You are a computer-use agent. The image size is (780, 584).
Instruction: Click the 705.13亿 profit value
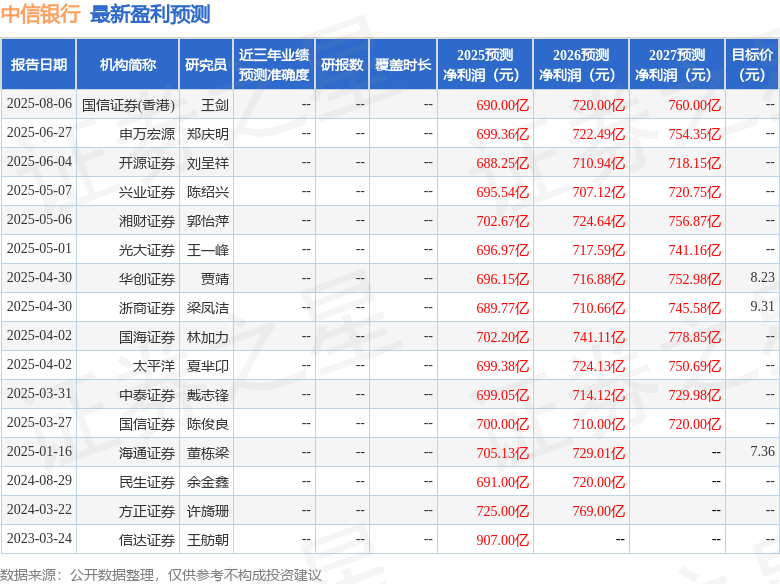502,453
